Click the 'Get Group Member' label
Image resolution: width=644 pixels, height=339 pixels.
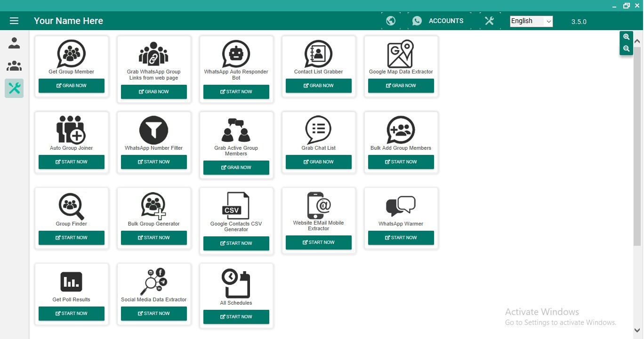[72, 72]
